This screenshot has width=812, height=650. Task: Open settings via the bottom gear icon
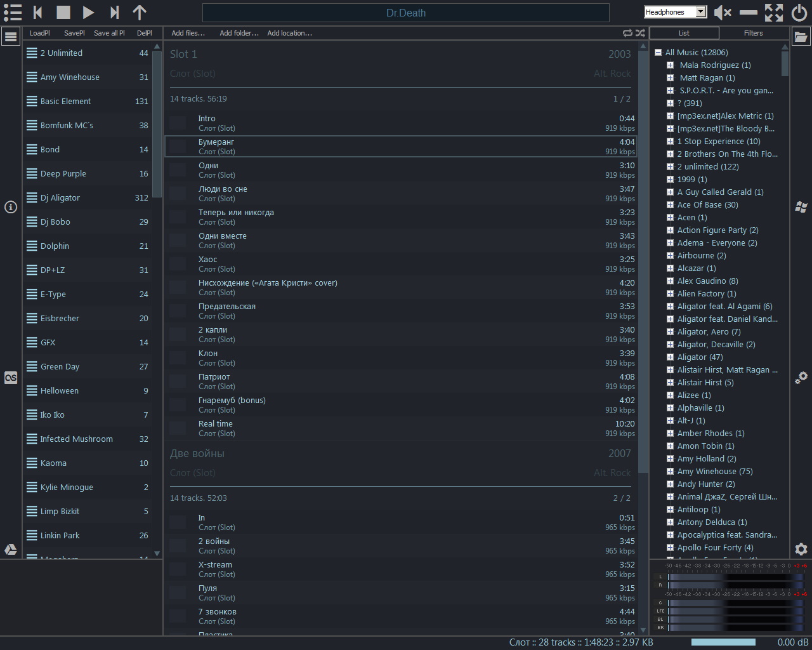coord(801,549)
